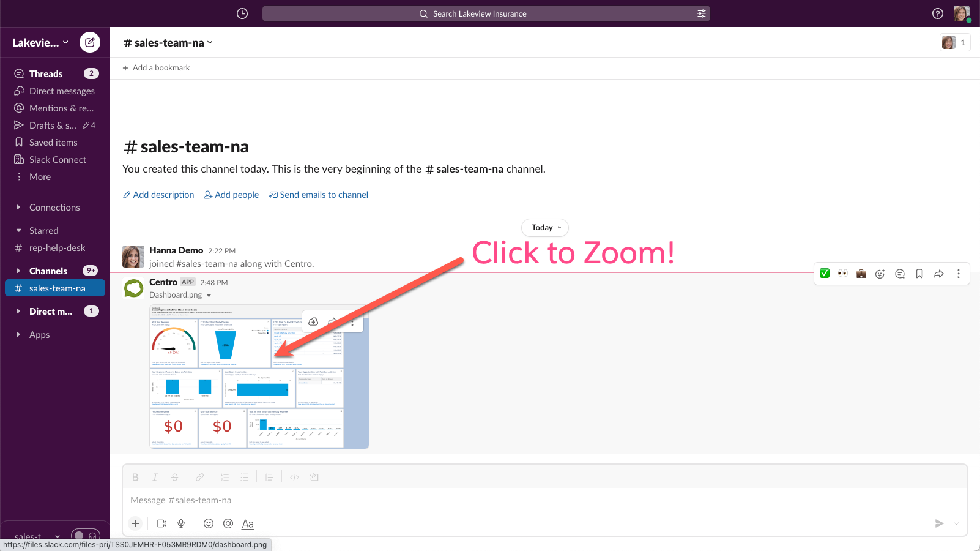
Task: Expand the Connections section
Action: (18, 208)
